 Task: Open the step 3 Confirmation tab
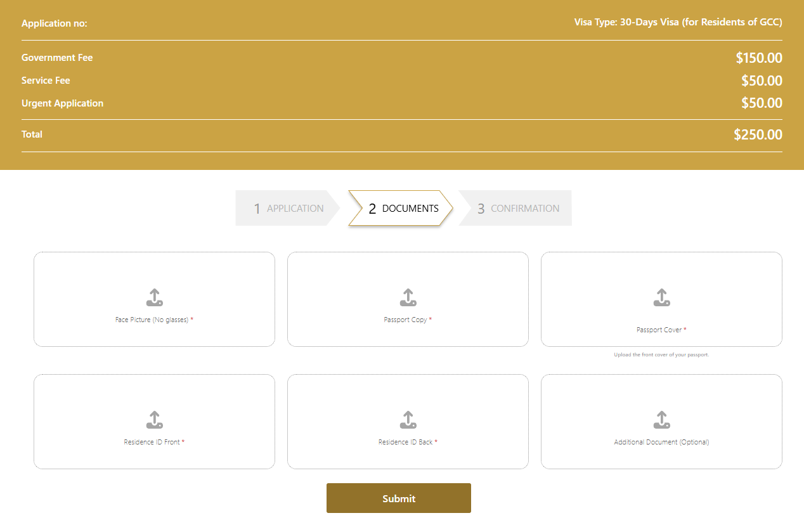(x=517, y=208)
